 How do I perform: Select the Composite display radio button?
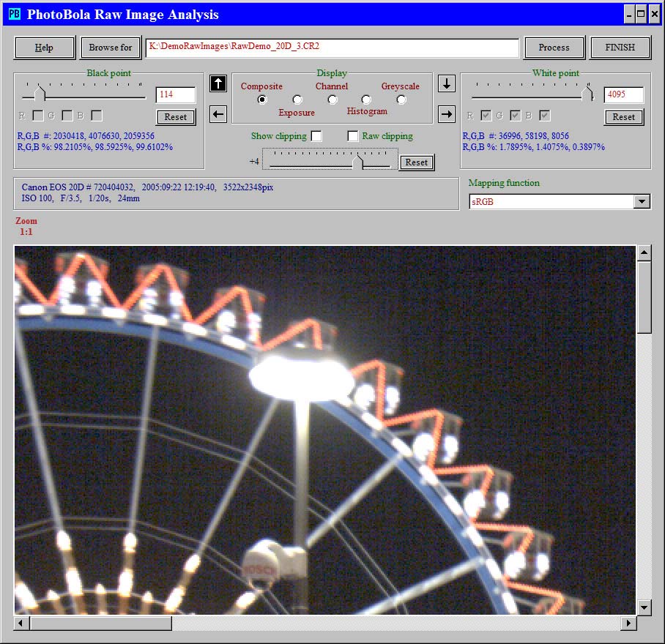pos(262,100)
